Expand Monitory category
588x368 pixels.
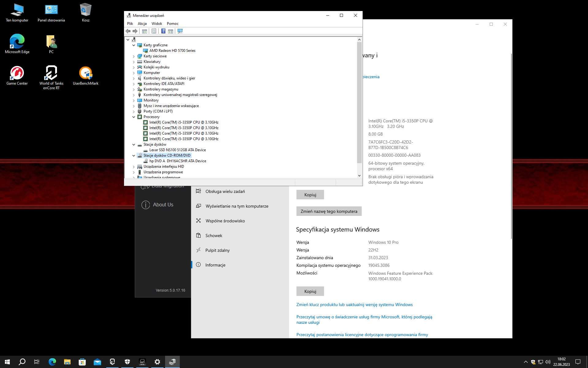pyautogui.click(x=134, y=100)
